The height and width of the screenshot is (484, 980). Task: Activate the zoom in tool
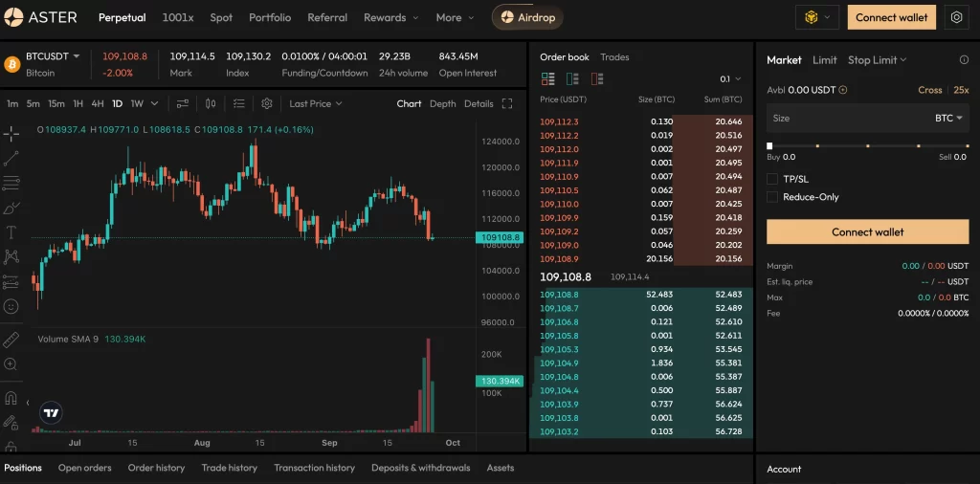tap(11, 364)
